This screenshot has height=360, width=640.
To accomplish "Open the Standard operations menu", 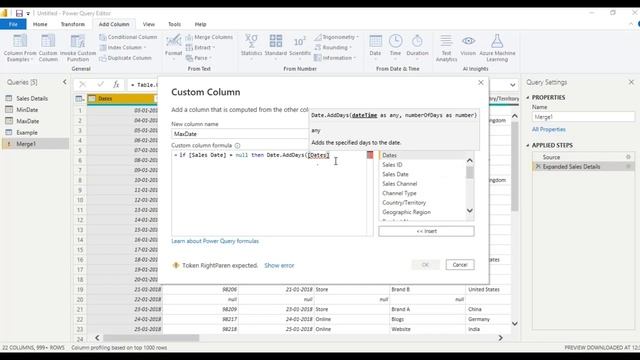I will (276, 46).
